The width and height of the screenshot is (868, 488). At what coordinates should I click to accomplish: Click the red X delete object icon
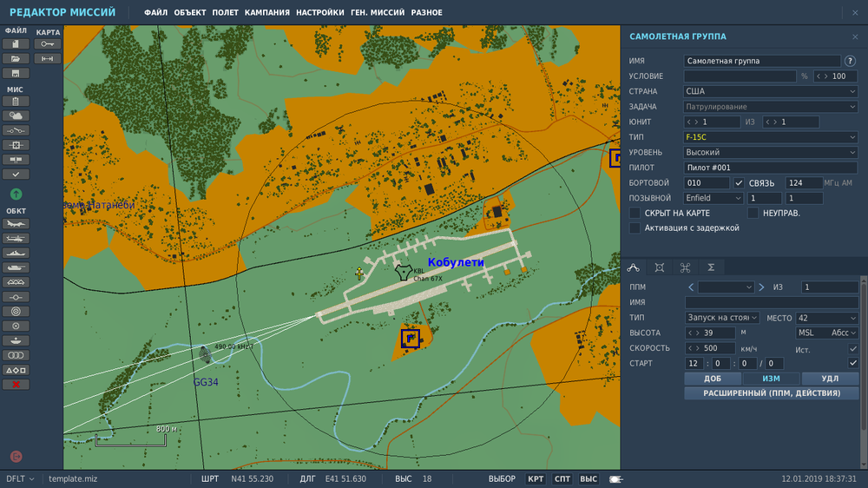pos(16,385)
